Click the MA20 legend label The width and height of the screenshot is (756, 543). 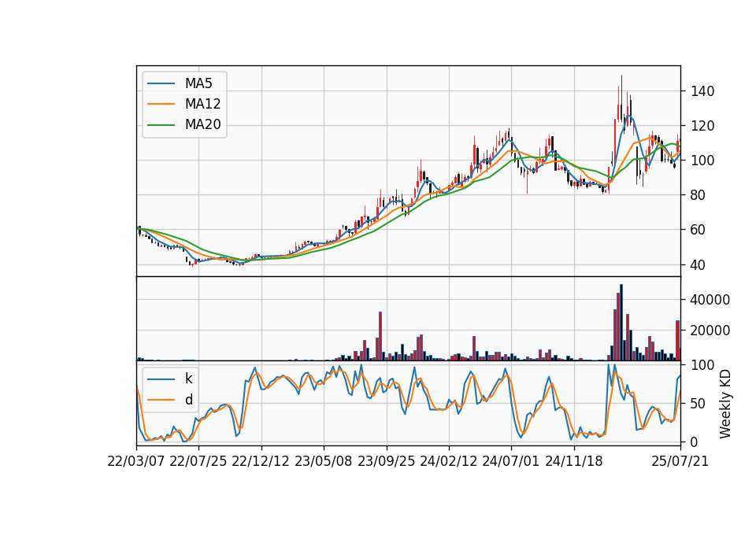click(202, 125)
